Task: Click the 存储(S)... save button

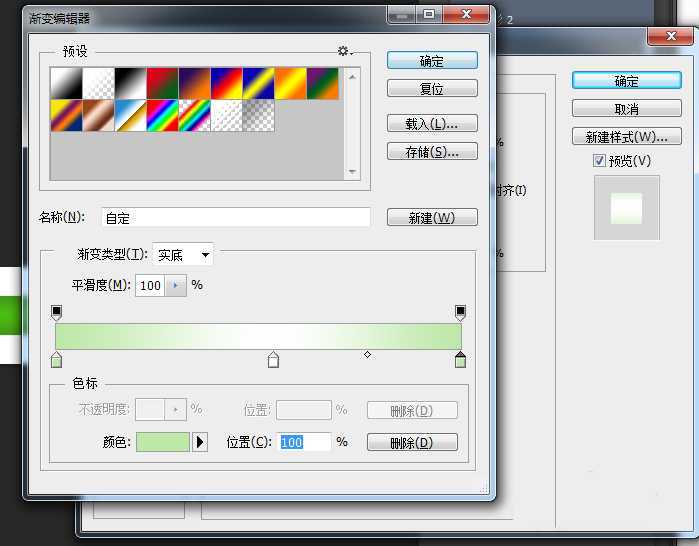Action: coord(432,152)
